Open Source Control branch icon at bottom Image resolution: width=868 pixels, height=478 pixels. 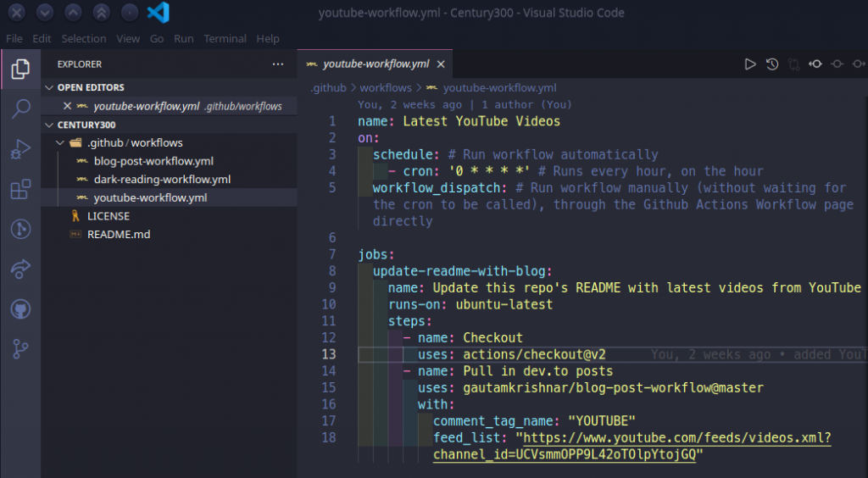coord(21,348)
